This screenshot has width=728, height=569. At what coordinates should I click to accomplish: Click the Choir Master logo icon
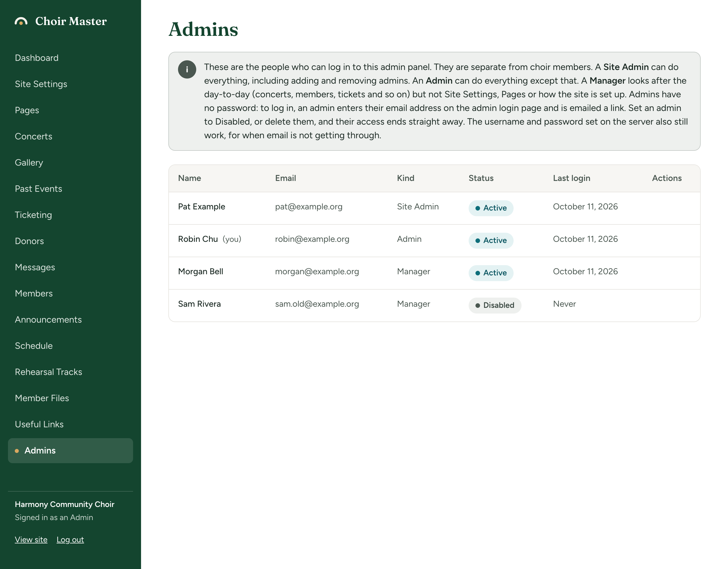pyautogui.click(x=21, y=21)
